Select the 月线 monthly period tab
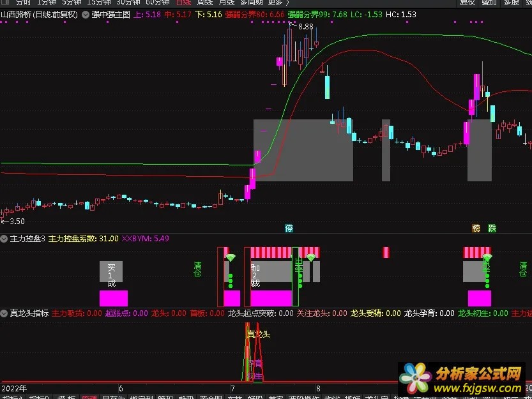 point(226,3)
